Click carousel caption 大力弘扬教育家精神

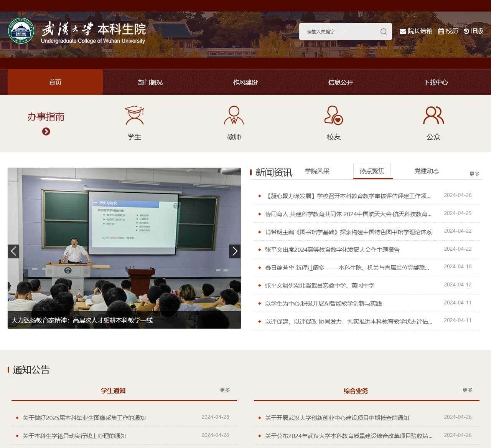[x=82, y=320]
